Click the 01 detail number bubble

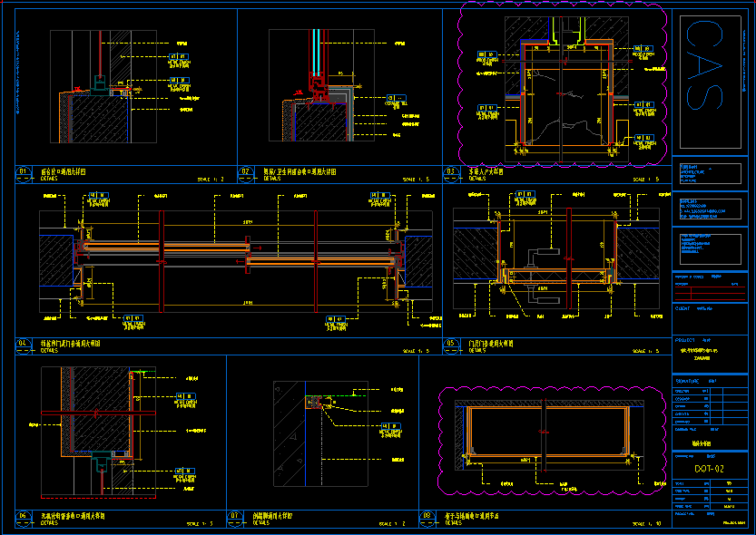24,172
